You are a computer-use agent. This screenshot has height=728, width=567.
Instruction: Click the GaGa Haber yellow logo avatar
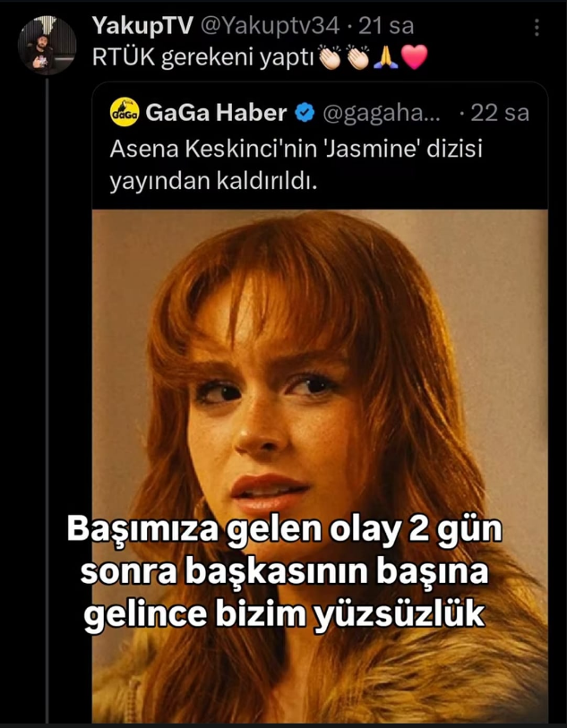125,112
